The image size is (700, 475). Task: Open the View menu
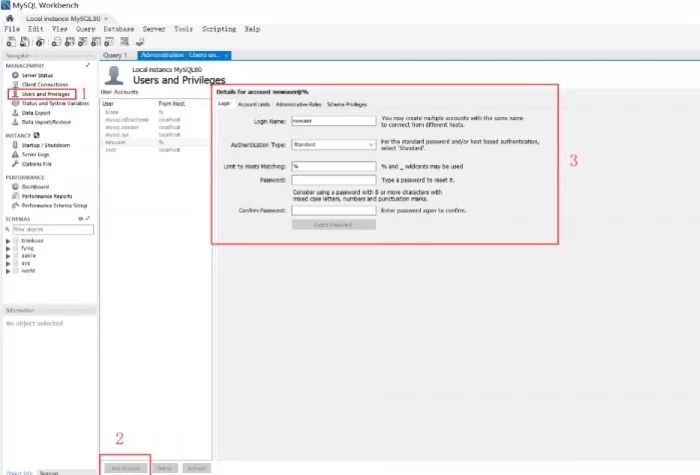tap(60, 29)
